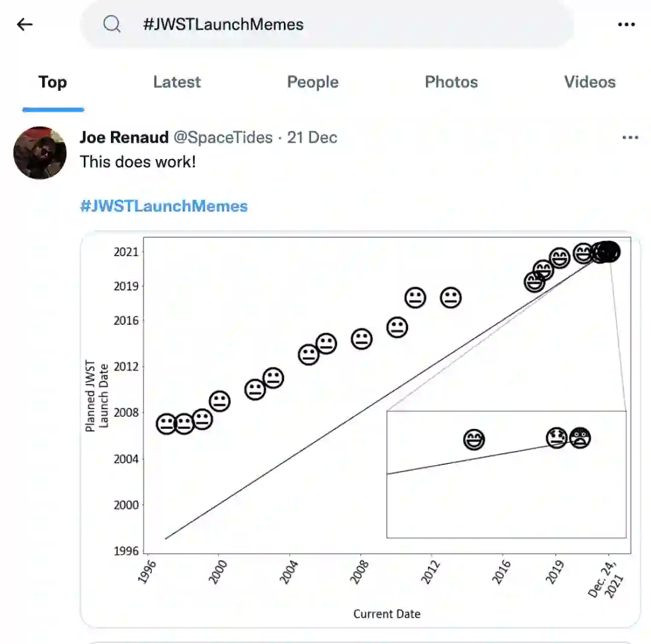651x644 pixels.
Task: Follow the blue #JWSTLaunchMemes hashtag link
Action: [x=164, y=207]
